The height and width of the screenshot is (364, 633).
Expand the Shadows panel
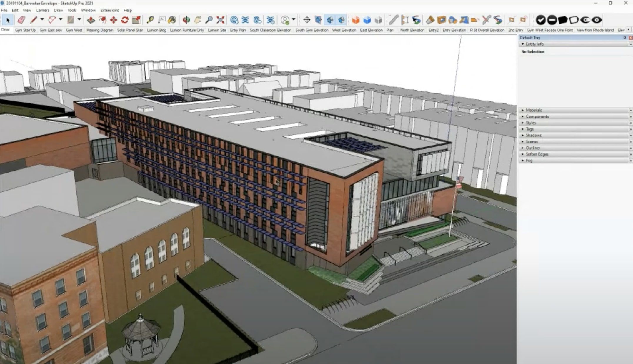pos(523,135)
